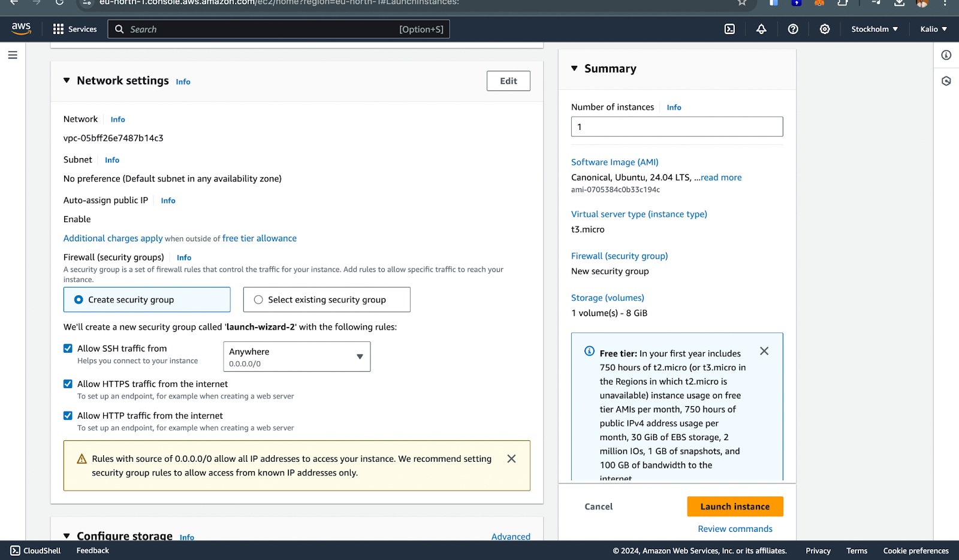959x560 pixels.
Task: Click Edit in Network settings
Action: click(508, 81)
